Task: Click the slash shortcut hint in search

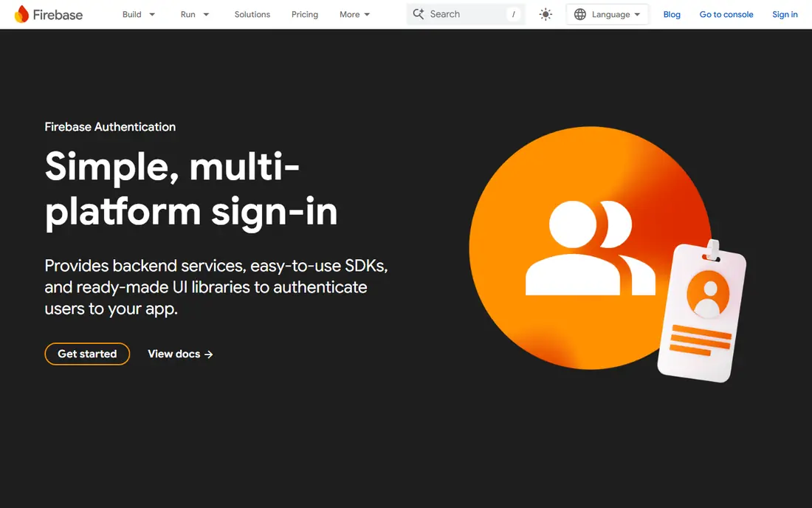Action: (x=513, y=15)
